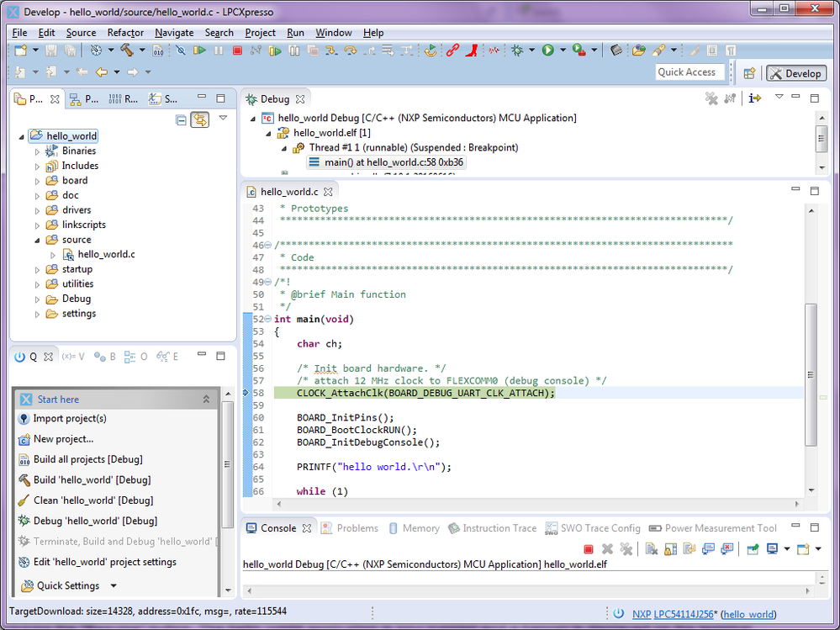Collapse the source folder node
This screenshot has width=840, height=630.
(x=38, y=241)
